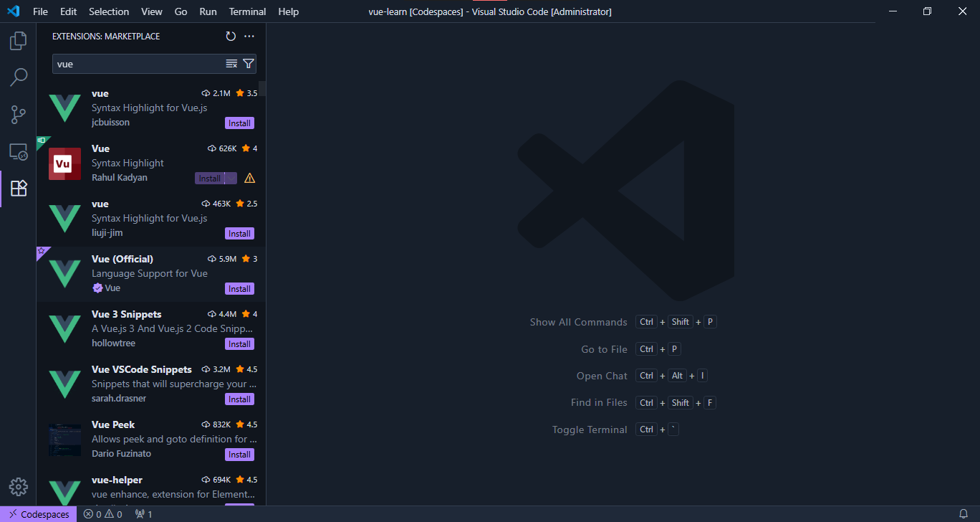Open the File menu
Image resolution: width=980 pixels, height=522 pixels.
[x=40, y=11]
